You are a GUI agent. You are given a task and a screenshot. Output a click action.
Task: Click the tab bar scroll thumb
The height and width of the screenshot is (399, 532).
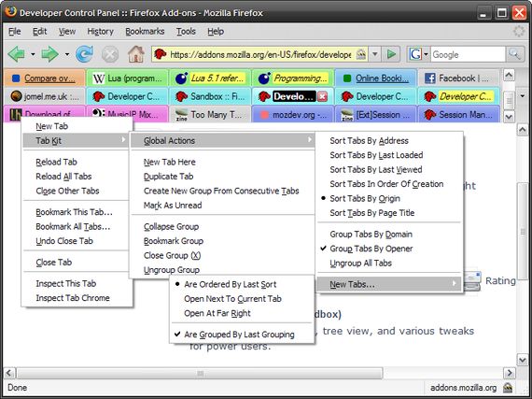509,101
